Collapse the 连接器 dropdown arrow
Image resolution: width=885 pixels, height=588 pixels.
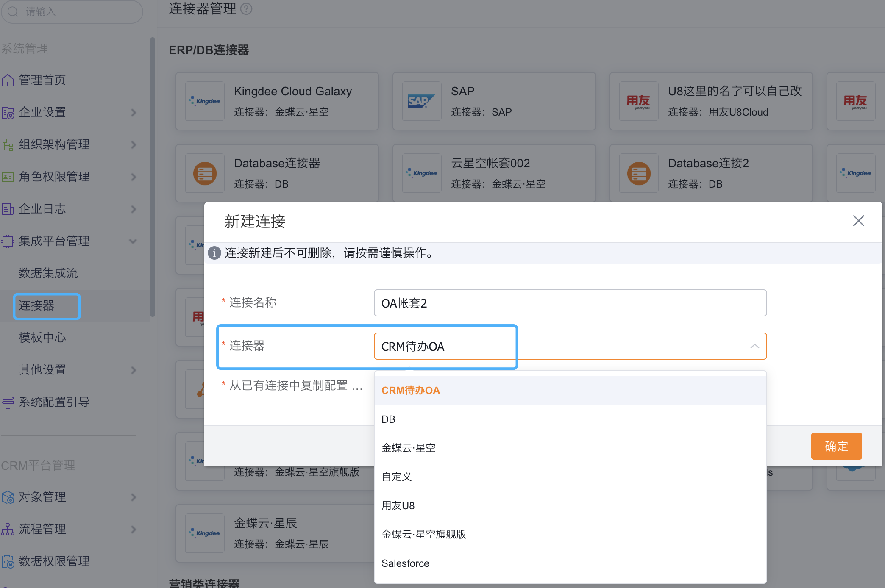(754, 346)
